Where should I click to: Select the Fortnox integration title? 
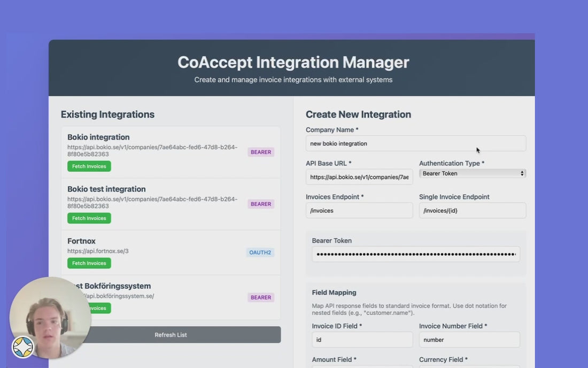click(81, 241)
